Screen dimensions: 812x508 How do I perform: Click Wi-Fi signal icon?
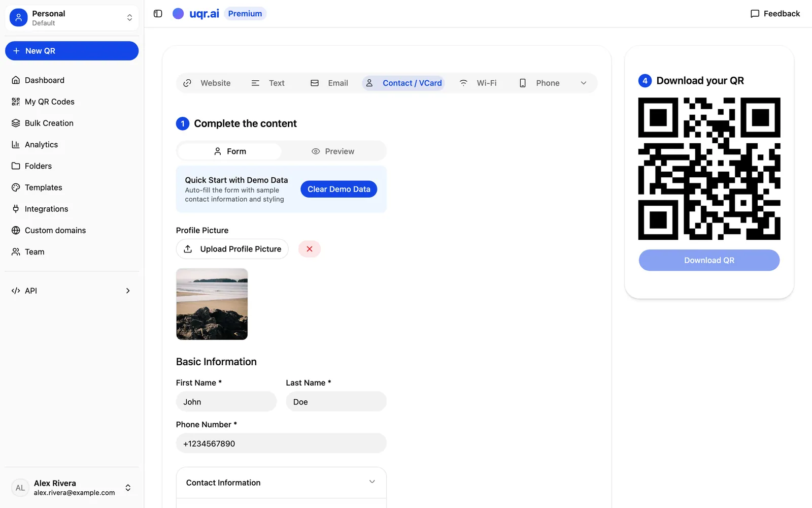(463, 83)
